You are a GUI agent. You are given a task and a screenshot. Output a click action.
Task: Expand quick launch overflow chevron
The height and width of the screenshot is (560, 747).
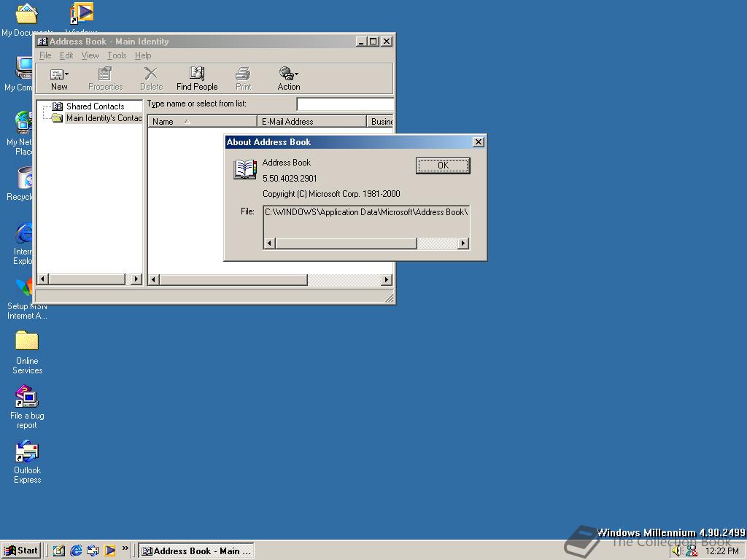(x=125, y=548)
